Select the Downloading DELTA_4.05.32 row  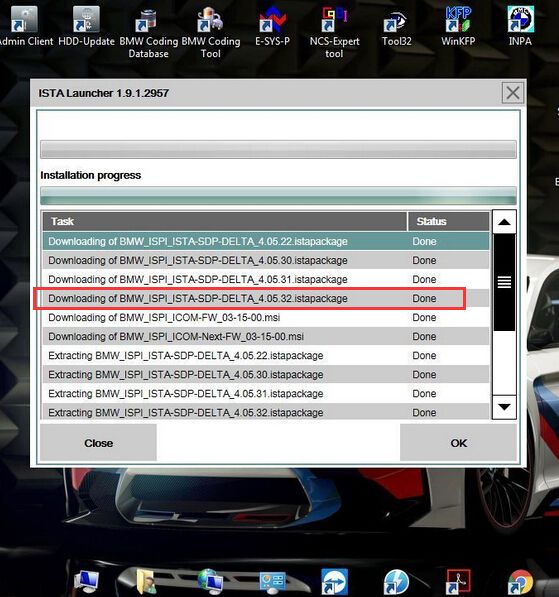click(x=266, y=298)
